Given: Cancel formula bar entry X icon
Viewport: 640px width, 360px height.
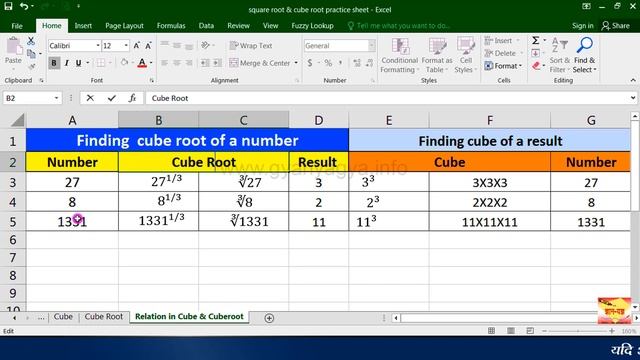Looking at the screenshot, I should [90, 98].
